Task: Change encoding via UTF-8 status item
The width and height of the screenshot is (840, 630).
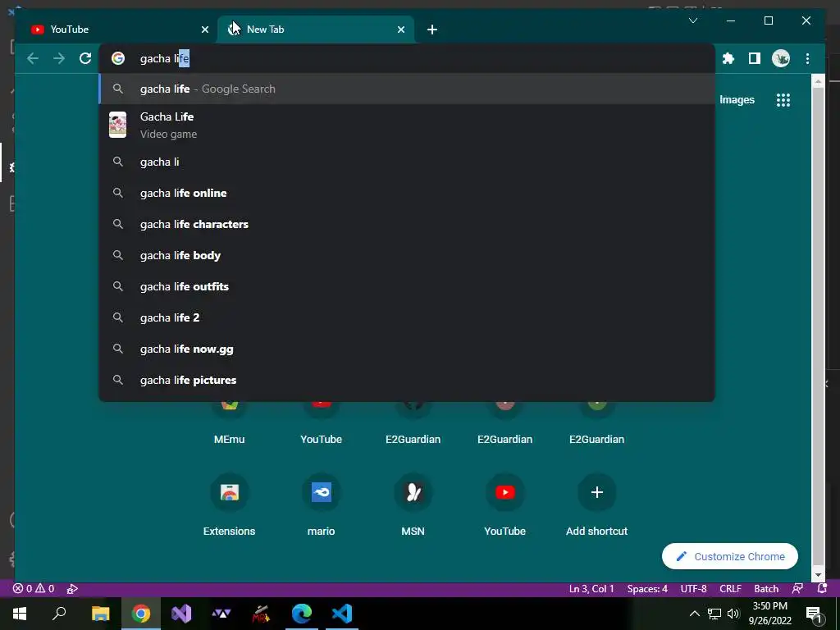Action: pyautogui.click(x=693, y=589)
